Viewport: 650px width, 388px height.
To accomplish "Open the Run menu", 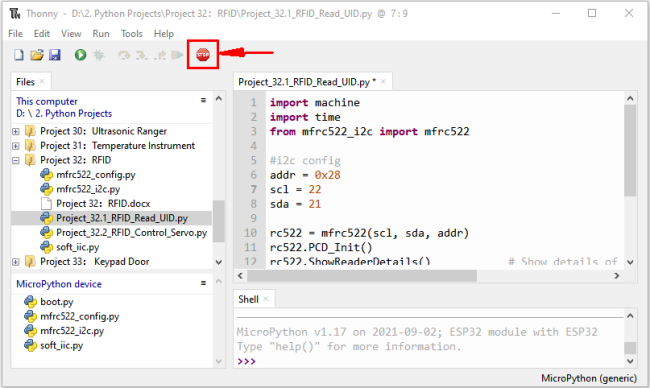I will [101, 34].
